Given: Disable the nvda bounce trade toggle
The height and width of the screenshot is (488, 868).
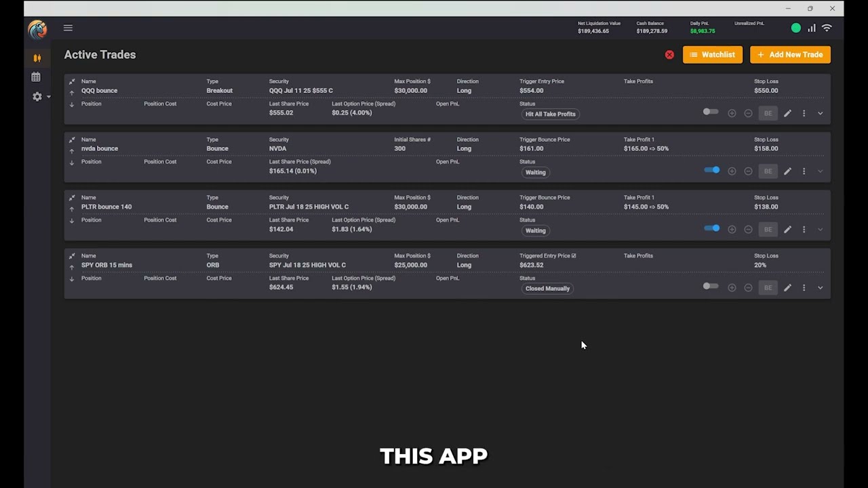Looking at the screenshot, I should (x=711, y=170).
